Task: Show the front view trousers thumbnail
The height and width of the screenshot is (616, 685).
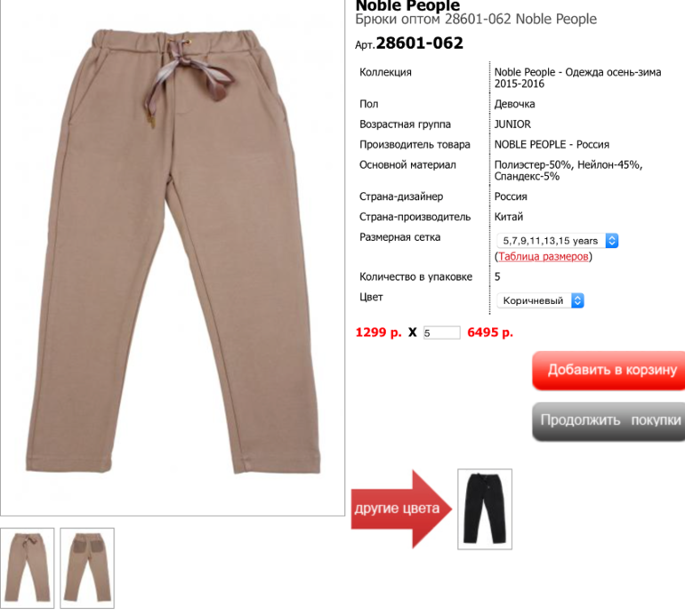Action: tap(27, 568)
